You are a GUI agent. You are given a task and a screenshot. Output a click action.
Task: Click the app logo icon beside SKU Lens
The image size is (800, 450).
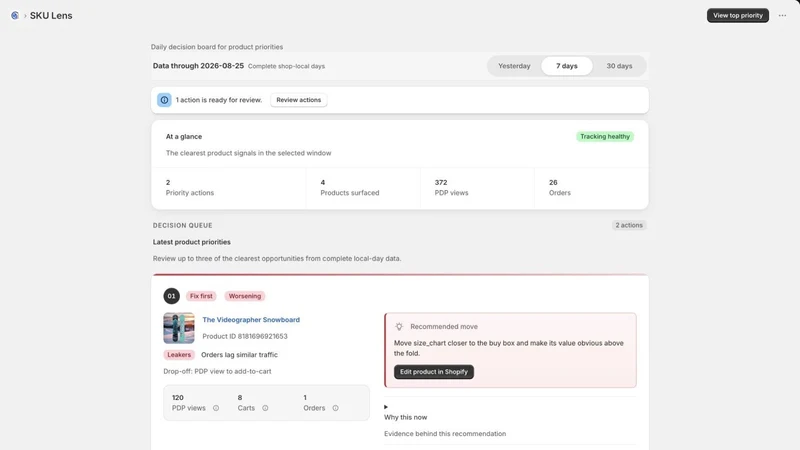click(15, 15)
